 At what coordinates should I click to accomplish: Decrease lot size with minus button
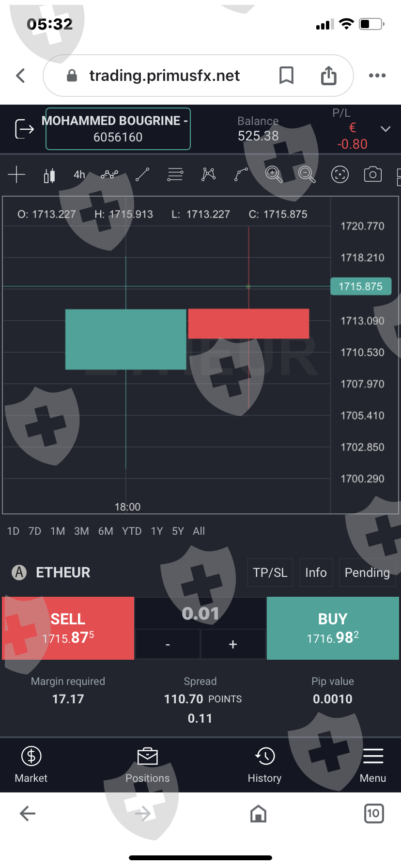point(168,644)
